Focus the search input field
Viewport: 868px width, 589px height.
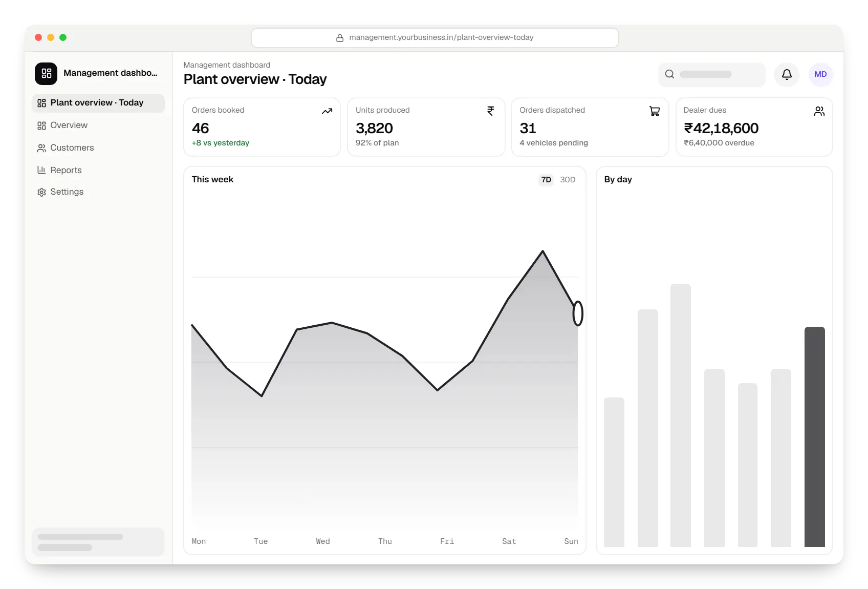[x=712, y=74]
